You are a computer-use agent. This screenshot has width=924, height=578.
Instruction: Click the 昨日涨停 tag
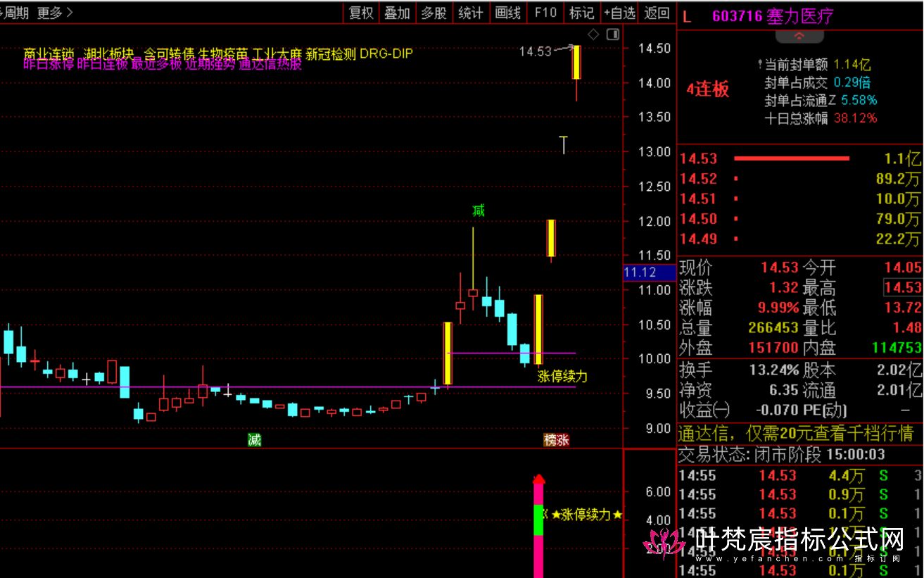(x=49, y=65)
